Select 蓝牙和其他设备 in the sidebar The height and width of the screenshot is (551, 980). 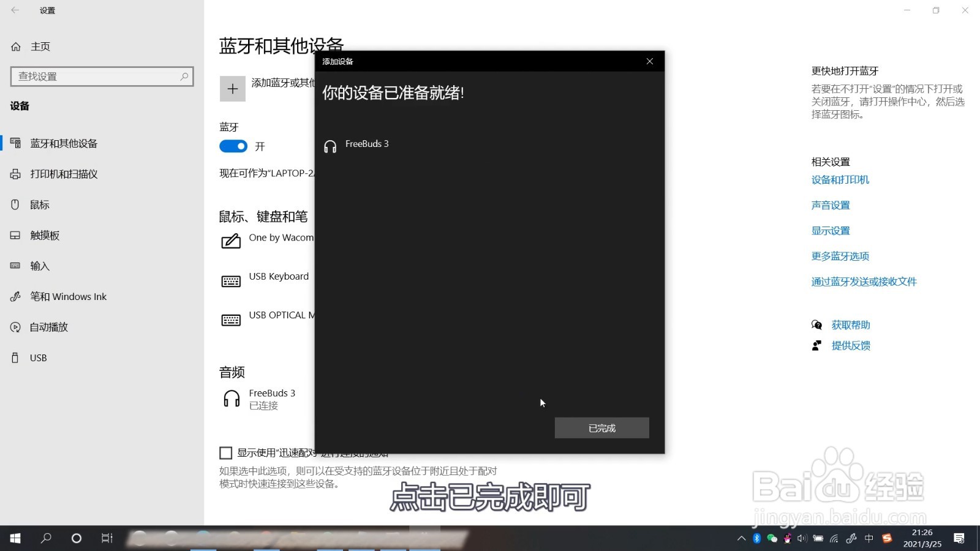pos(63,143)
